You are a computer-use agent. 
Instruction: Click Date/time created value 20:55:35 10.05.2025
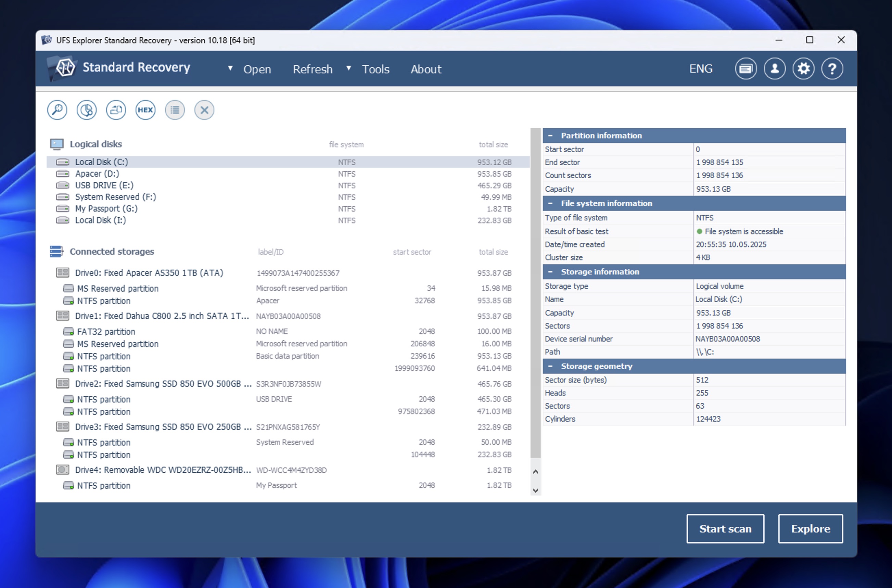pos(731,244)
